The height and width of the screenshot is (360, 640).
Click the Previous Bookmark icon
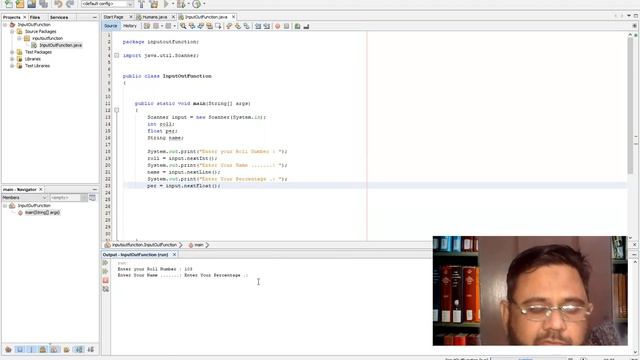click(x=229, y=26)
